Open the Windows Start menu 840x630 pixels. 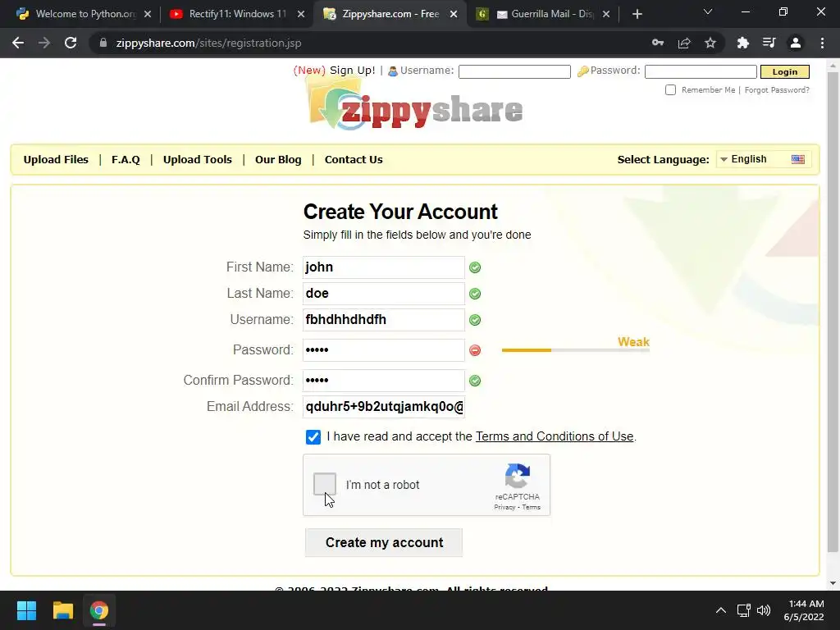pyautogui.click(x=26, y=610)
